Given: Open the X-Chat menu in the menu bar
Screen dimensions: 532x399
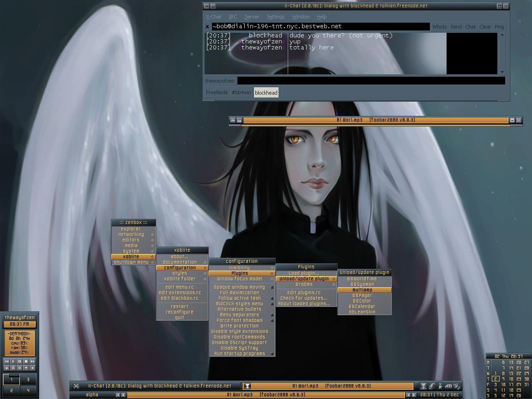Looking at the screenshot, I should click(214, 17).
